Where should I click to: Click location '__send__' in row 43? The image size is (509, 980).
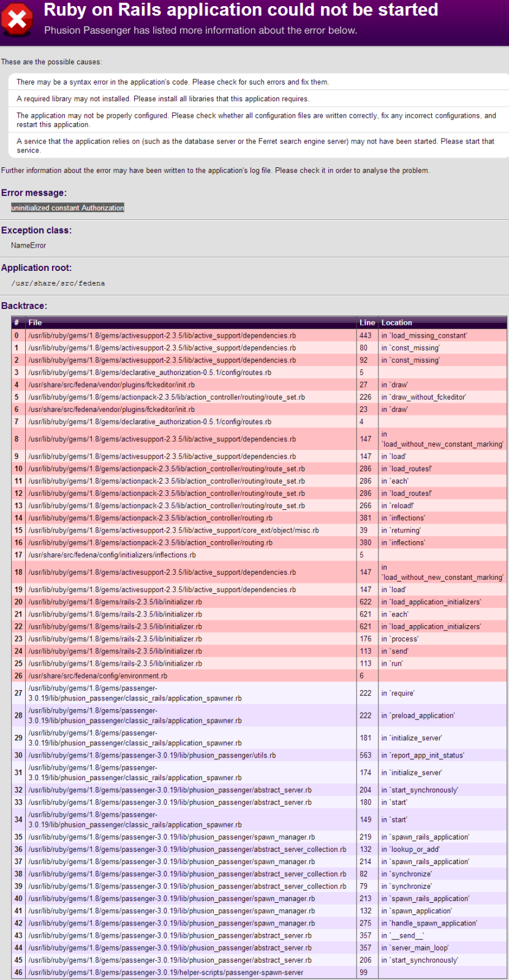402,935
